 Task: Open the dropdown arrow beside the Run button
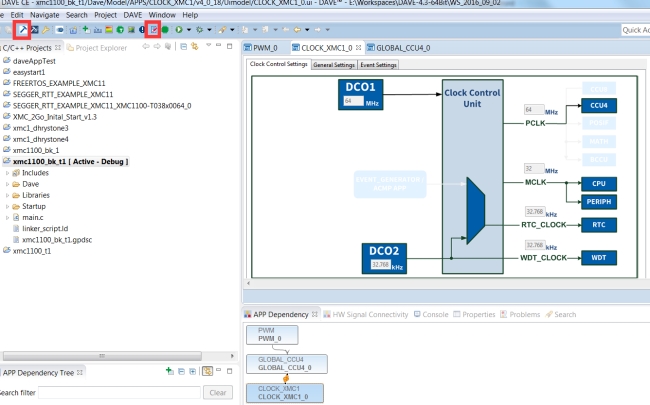pyautogui.click(x=189, y=30)
